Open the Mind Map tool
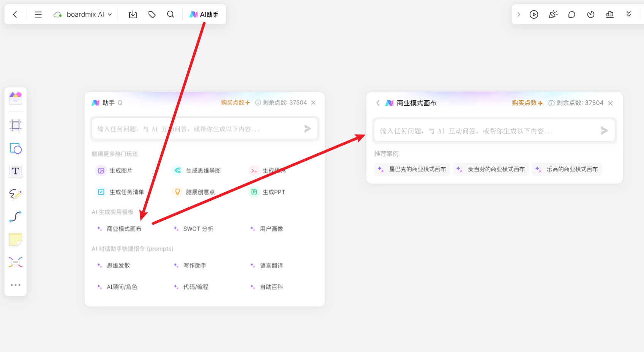The image size is (644, 352). [15, 262]
